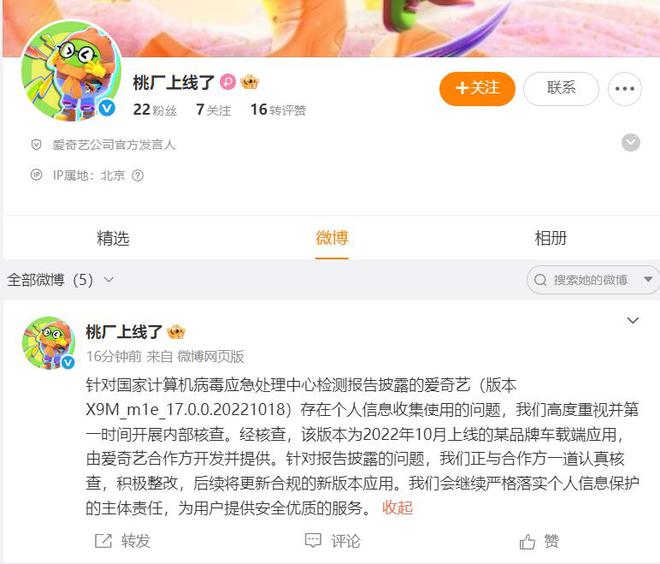Image resolution: width=660 pixels, height=564 pixels.
Task: Select the 微博 tab
Action: click(x=332, y=238)
